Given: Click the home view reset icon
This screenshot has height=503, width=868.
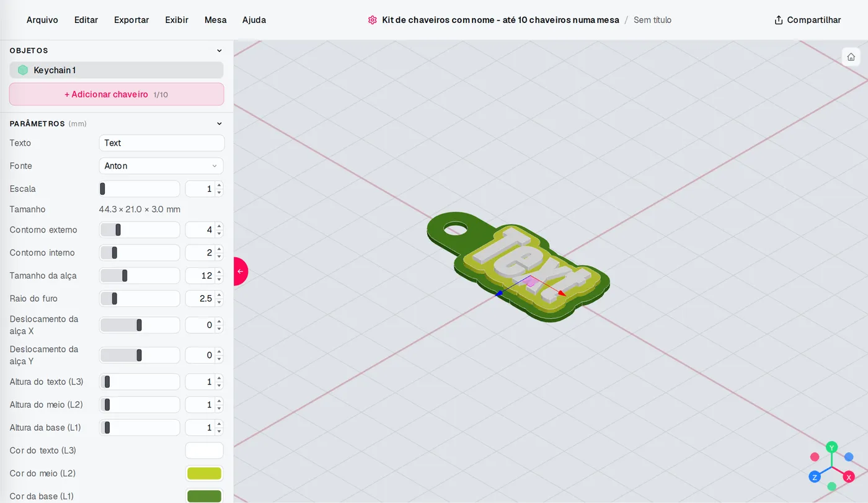Looking at the screenshot, I should coord(851,57).
